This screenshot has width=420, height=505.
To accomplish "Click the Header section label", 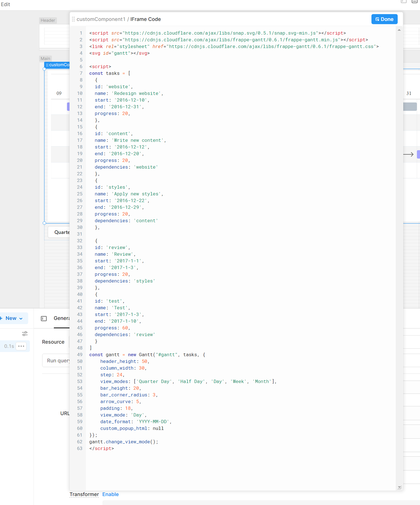I will pos(48,20).
